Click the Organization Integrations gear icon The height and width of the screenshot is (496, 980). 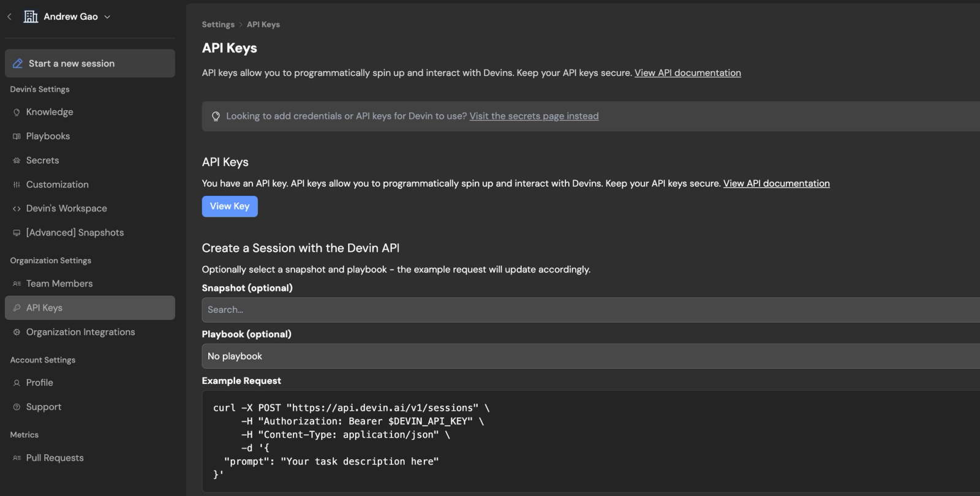click(17, 333)
